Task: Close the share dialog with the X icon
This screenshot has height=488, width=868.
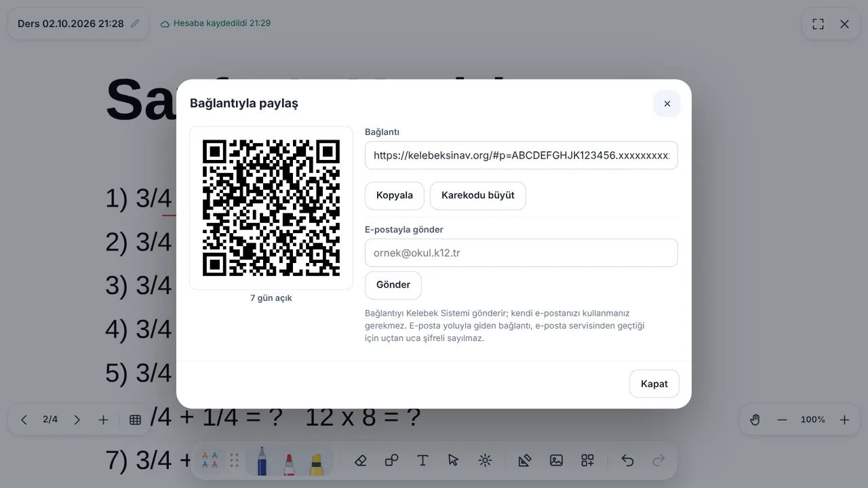Action: (x=667, y=104)
